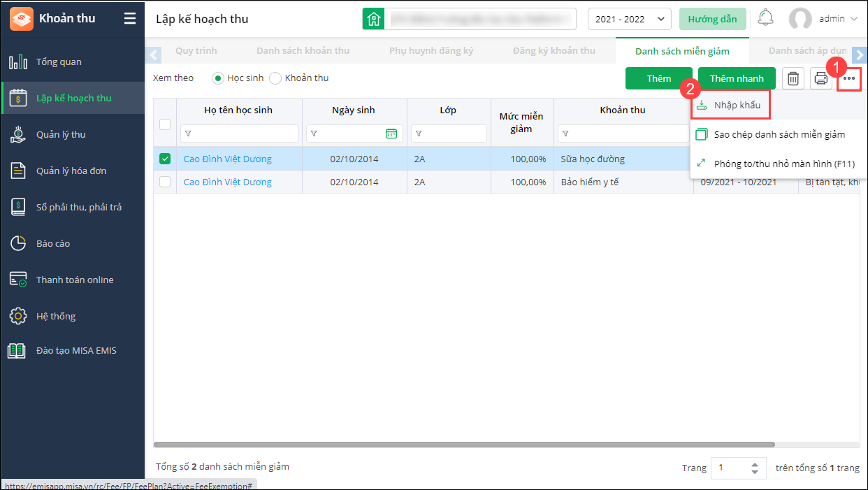Switch to the Danh sách khoản thu tab
This screenshot has width=868, height=490.
tap(303, 51)
